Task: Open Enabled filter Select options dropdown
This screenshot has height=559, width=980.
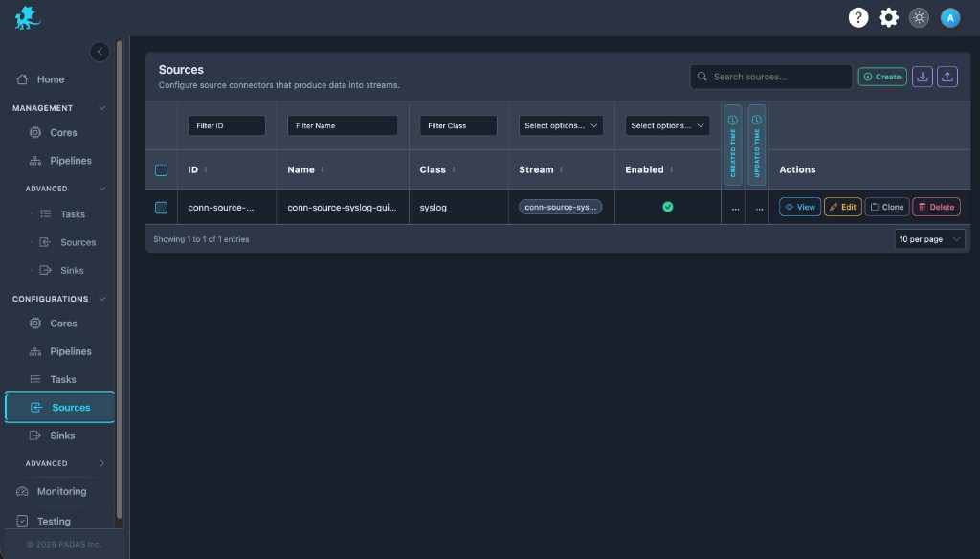Action: point(667,125)
